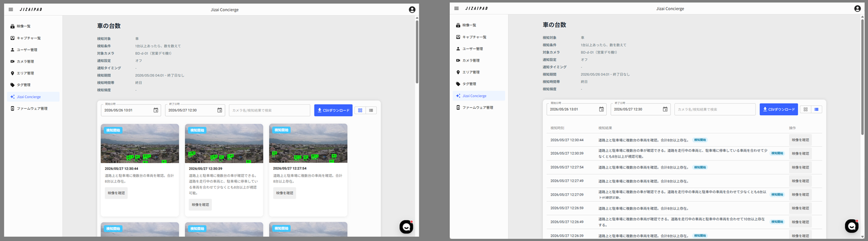Select timestamp 2026/05/27 12:26:59 in list

(567, 208)
